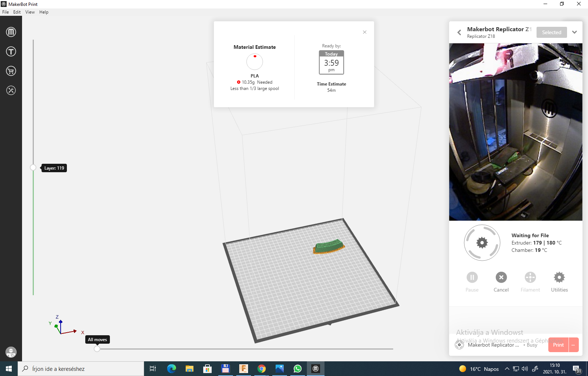The height and width of the screenshot is (376, 588).
Task: Open the MakerBot store cart icon
Action: [x=11, y=71]
